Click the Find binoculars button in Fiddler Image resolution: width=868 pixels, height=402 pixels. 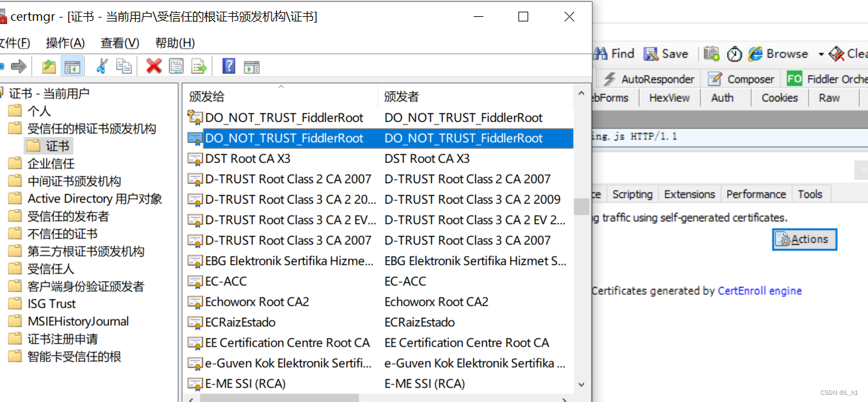coord(613,54)
